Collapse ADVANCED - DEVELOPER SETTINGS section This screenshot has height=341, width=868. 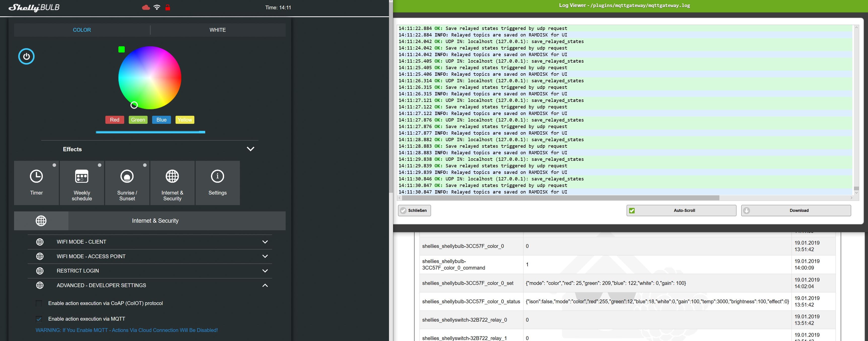(265, 285)
